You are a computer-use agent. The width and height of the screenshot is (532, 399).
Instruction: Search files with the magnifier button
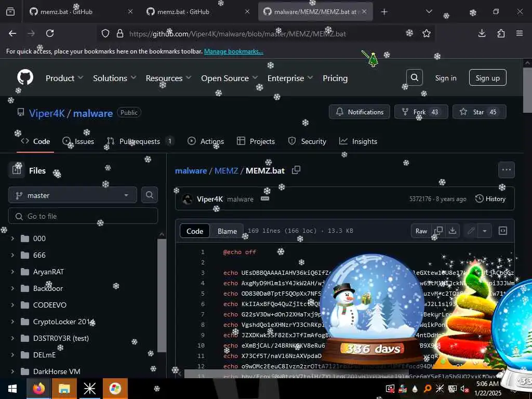pos(150,195)
